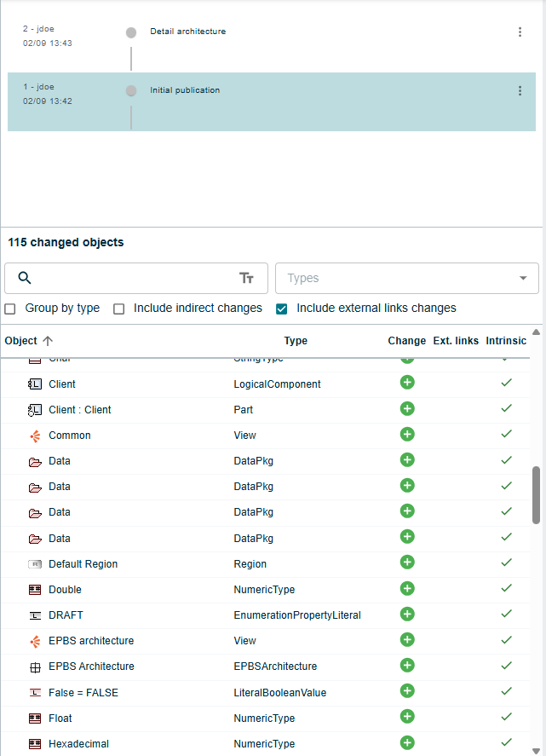
Task: Click the 02/09 13:42 timestamp
Action: pos(47,101)
